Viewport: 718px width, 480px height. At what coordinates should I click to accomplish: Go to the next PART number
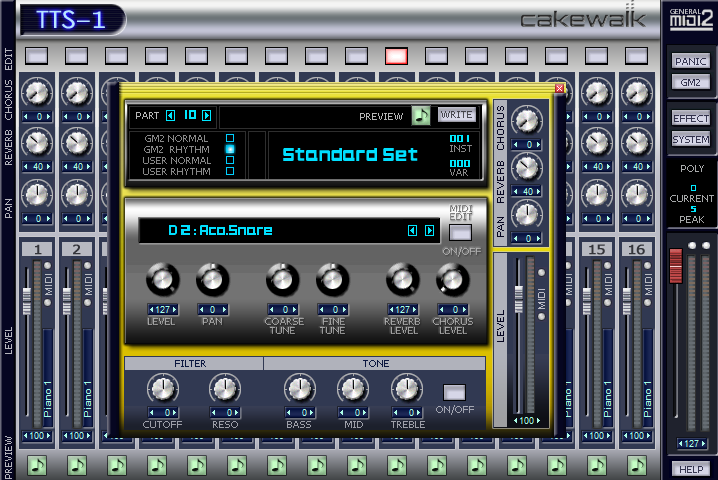207,115
